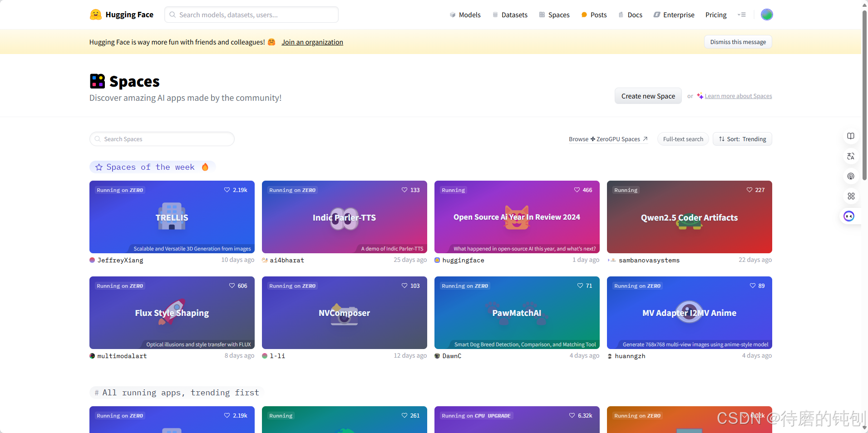This screenshot has height=433, width=868.
Task: Like the CPU UPGRADE card with 6.32k hearts
Action: pyautogui.click(x=572, y=416)
